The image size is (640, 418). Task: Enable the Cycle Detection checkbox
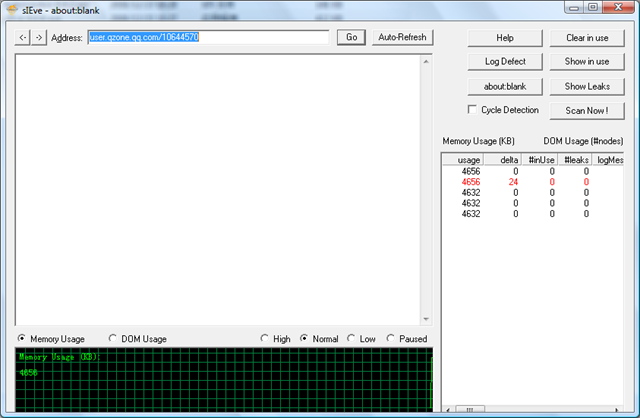point(473,110)
